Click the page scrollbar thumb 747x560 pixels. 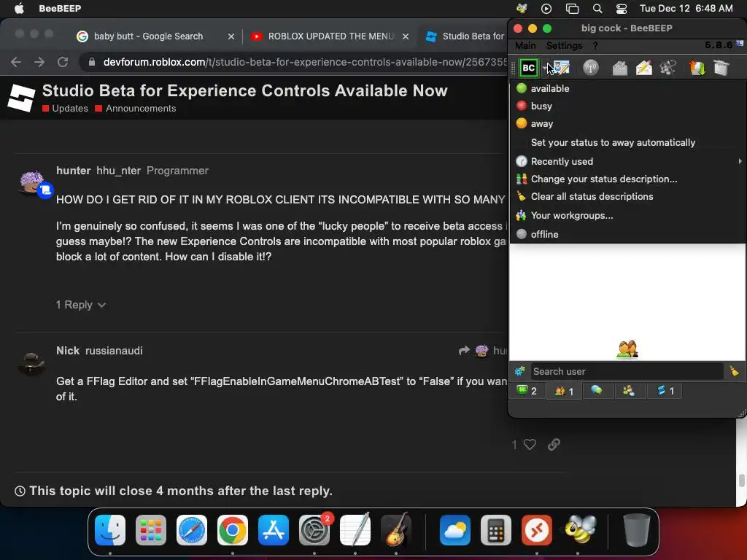[741, 481]
